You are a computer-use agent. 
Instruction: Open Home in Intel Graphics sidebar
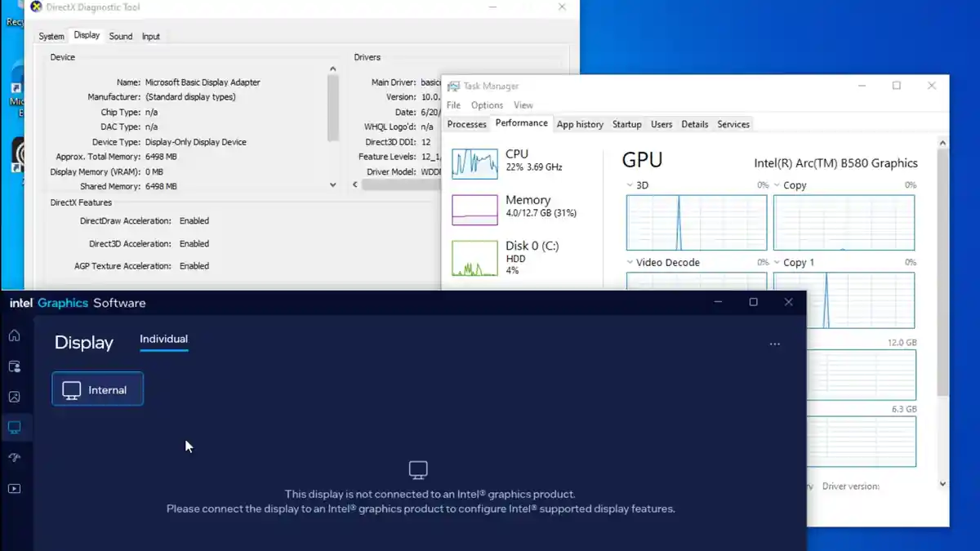(15, 335)
